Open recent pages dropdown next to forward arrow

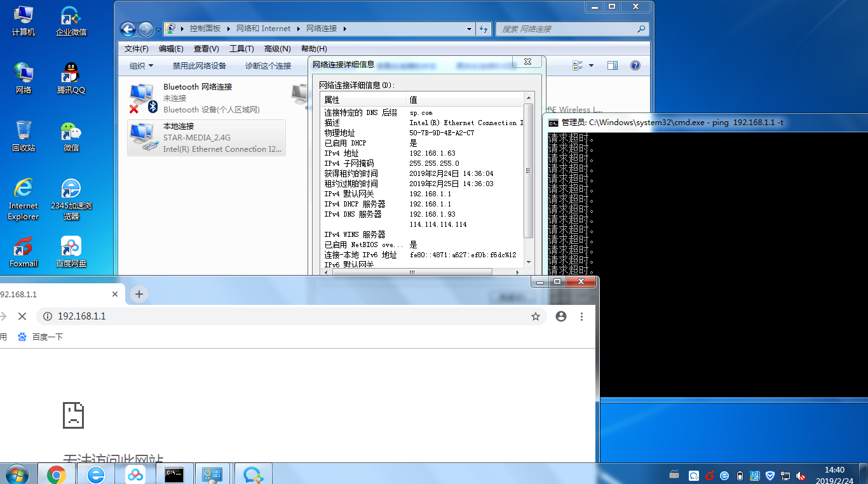click(x=158, y=29)
